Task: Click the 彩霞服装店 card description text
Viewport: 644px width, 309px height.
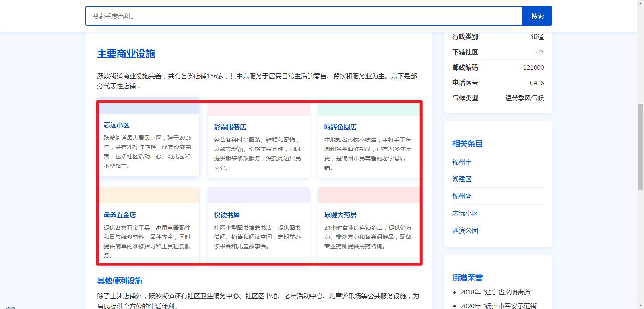Action: click(258, 154)
